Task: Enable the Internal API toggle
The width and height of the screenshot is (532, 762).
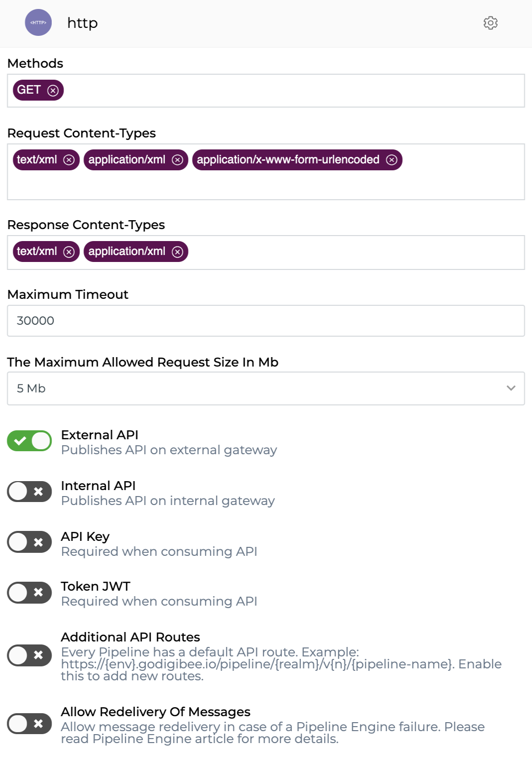Action: click(29, 492)
